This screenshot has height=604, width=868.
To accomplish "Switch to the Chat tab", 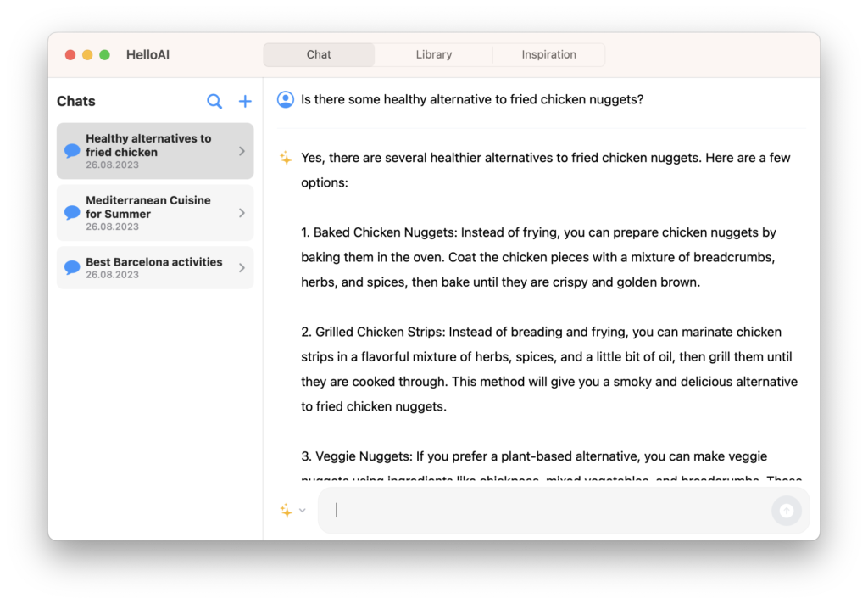I will click(319, 54).
